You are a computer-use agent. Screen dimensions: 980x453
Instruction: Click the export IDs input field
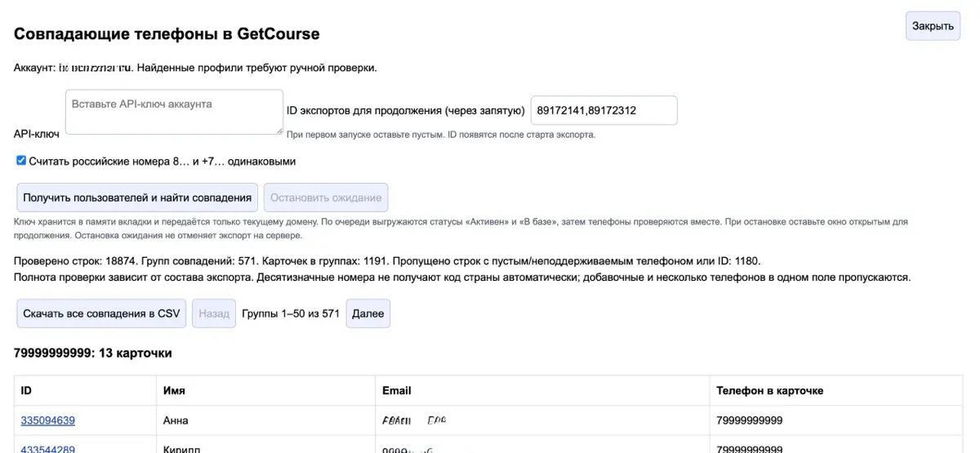[604, 110]
